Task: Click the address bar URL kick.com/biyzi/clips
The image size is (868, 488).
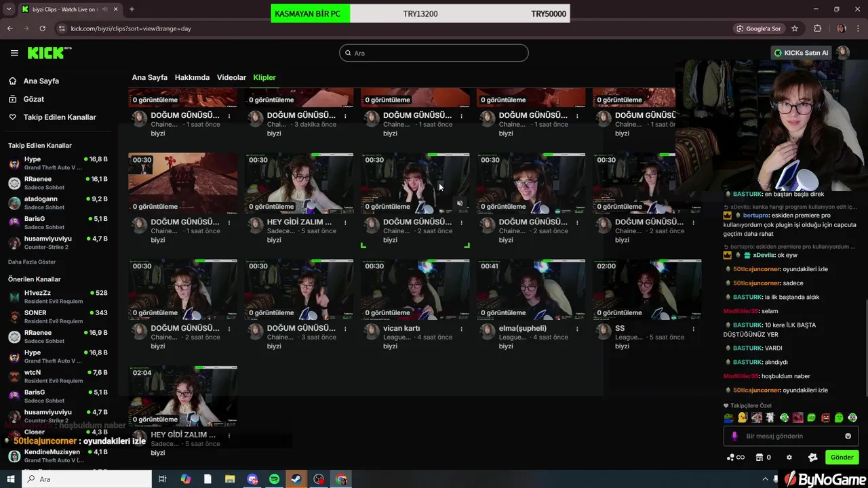Action: click(131, 28)
